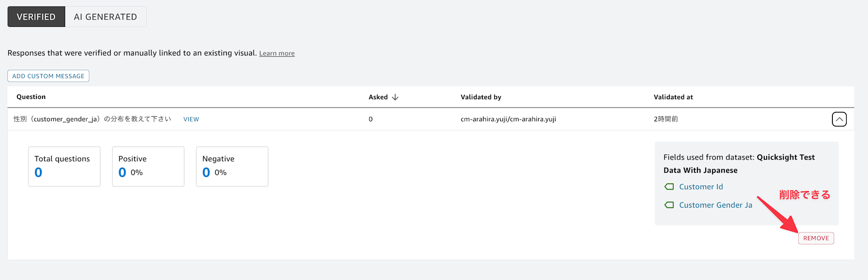
Task: Click the Question column header
Action: [31, 97]
